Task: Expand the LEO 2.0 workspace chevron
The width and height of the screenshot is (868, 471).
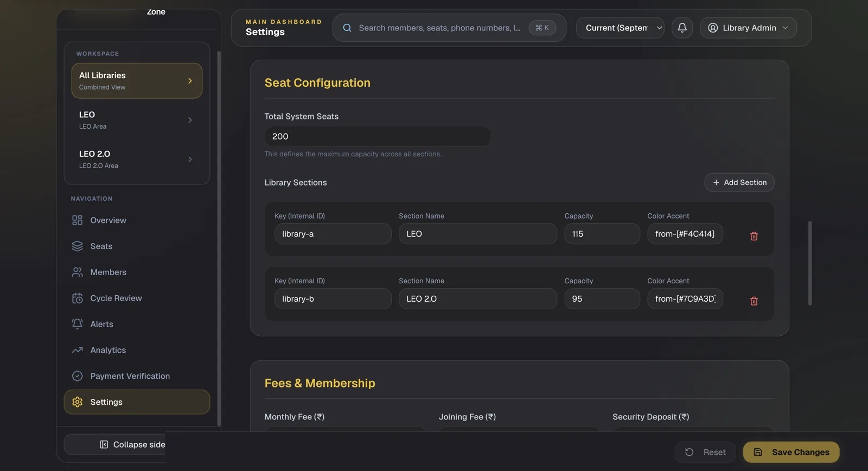Action: 190,160
